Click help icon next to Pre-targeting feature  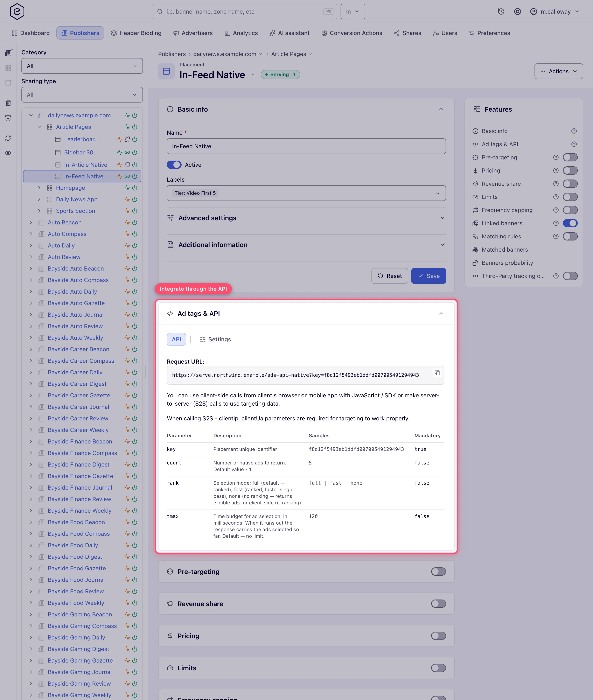556,157
